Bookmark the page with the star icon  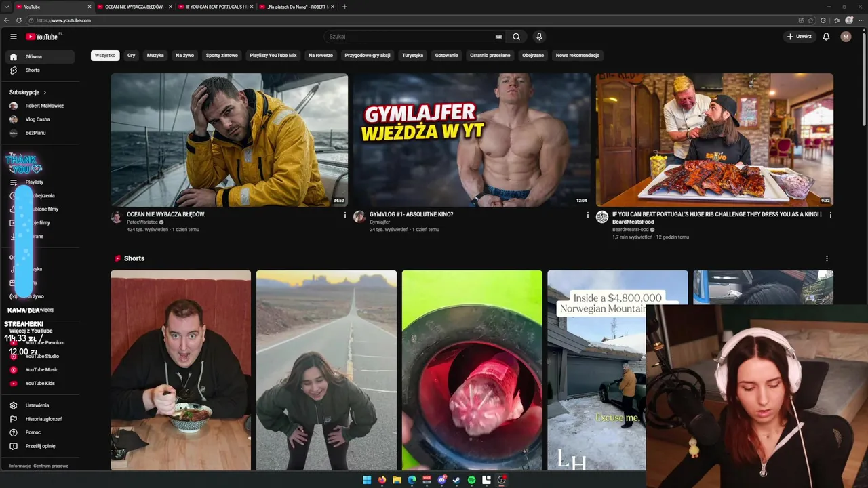[x=811, y=20]
